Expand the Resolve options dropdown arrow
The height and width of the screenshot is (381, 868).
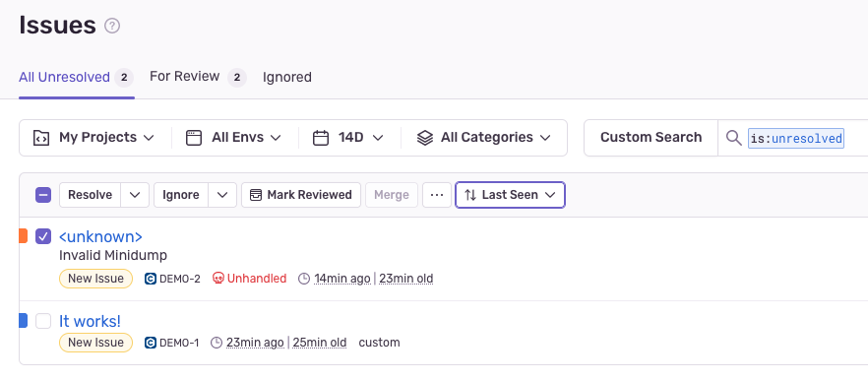coord(135,195)
